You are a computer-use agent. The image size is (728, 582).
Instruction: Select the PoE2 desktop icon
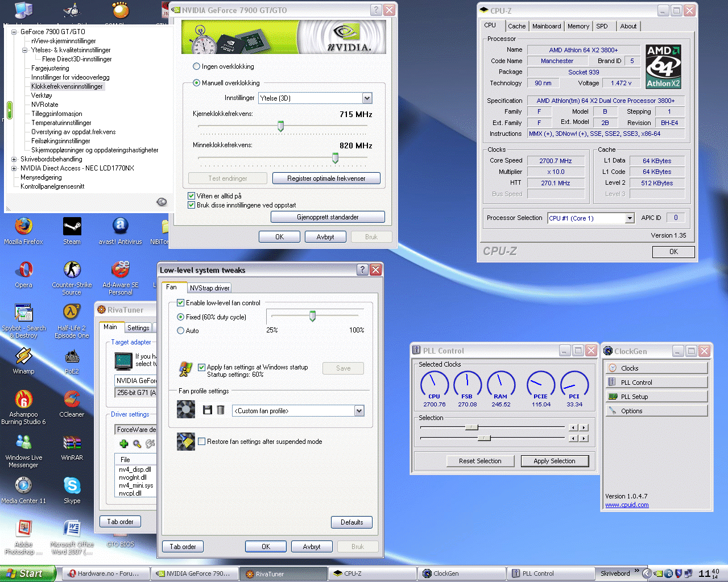(x=72, y=361)
